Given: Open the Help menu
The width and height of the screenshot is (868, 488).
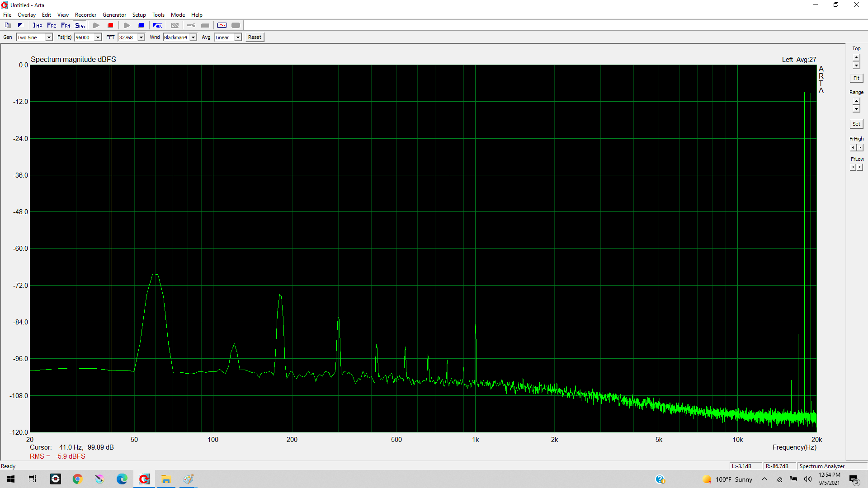Looking at the screenshot, I should [x=197, y=15].
